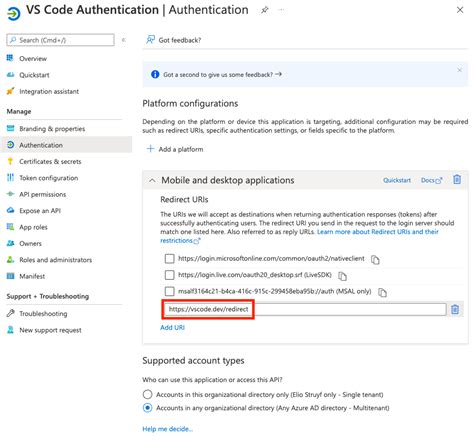The width and height of the screenshot is (474, 442).
Task: Click the VS Code Authentication app logo
Action: (x=13, y=13)
